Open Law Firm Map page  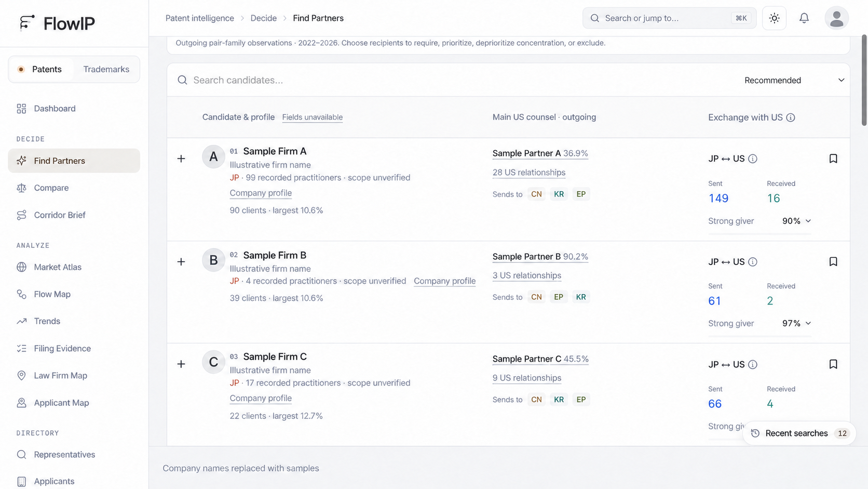74,375
